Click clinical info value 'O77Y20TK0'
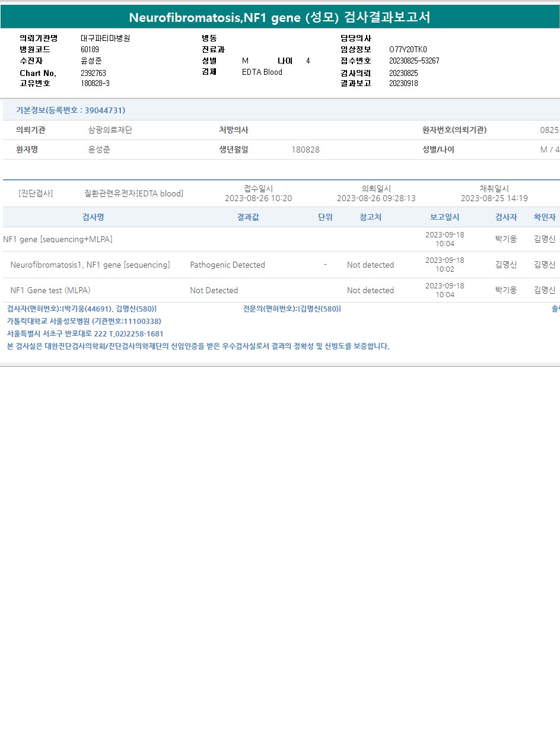Screen dimensions: 560x737 [x=408, y=49]
